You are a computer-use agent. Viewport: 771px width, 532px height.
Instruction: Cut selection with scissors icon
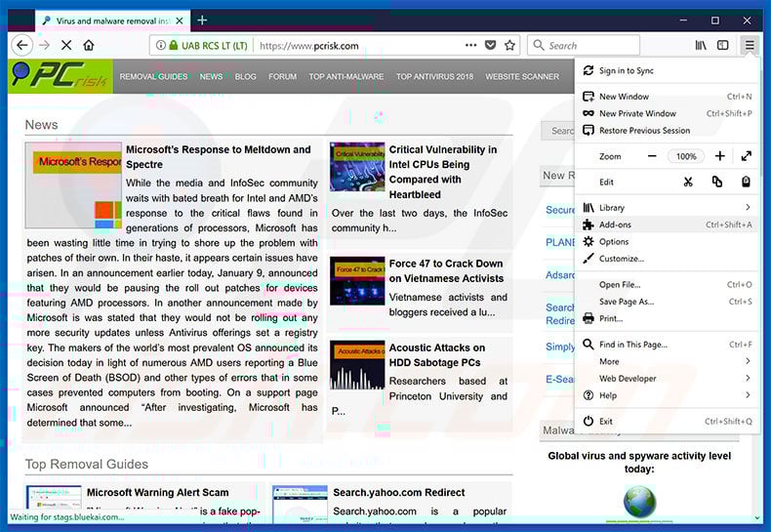tap(688, 182)
